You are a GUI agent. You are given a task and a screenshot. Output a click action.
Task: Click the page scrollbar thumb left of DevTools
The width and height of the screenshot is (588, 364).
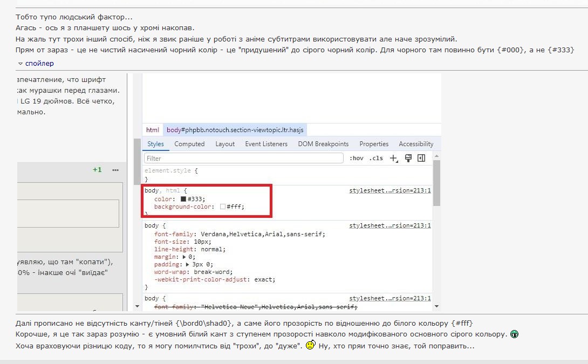tap(137, 162)
